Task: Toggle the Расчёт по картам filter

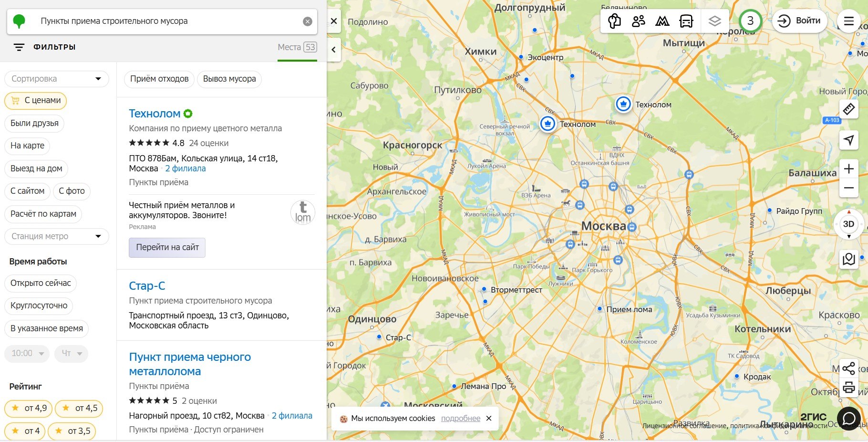Action: click(43, 214)
